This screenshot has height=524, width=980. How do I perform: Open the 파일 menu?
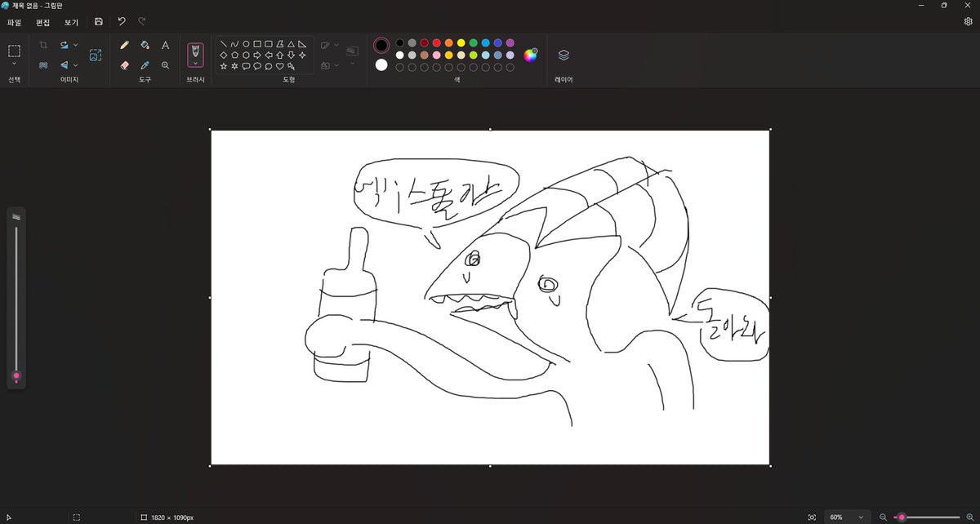point(15,22)
